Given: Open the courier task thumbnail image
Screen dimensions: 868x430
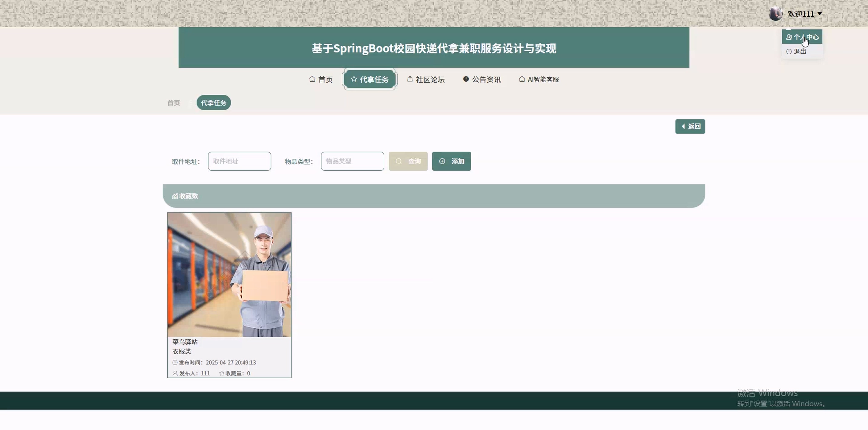Looking at the screenshot, I should point(229,275).
